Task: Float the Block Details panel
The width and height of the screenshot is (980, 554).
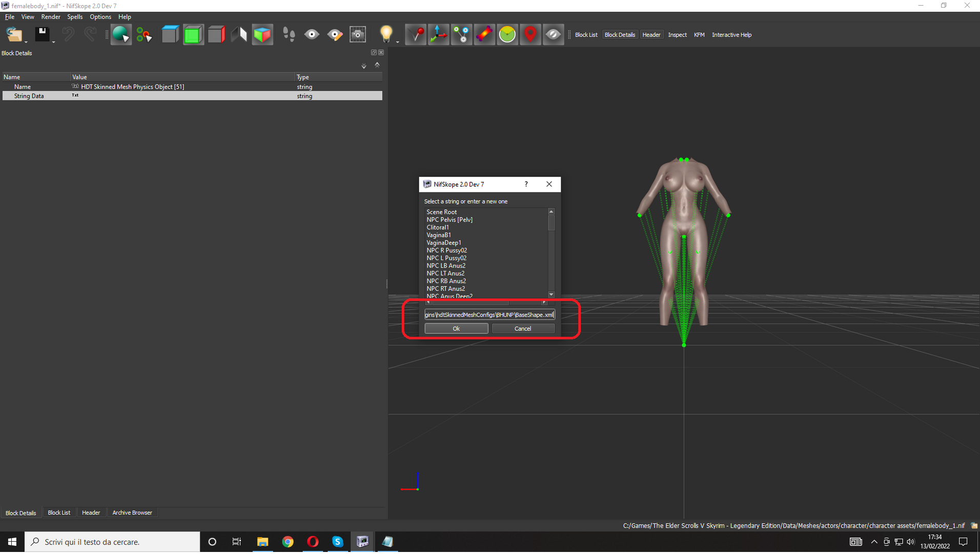Action: (374, 52)
